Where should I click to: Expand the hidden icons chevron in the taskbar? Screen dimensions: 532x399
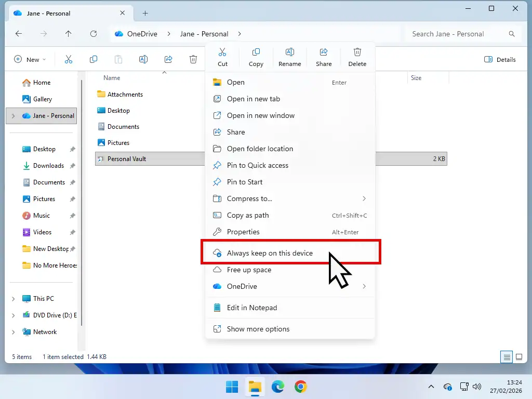[x=431, y=387]
